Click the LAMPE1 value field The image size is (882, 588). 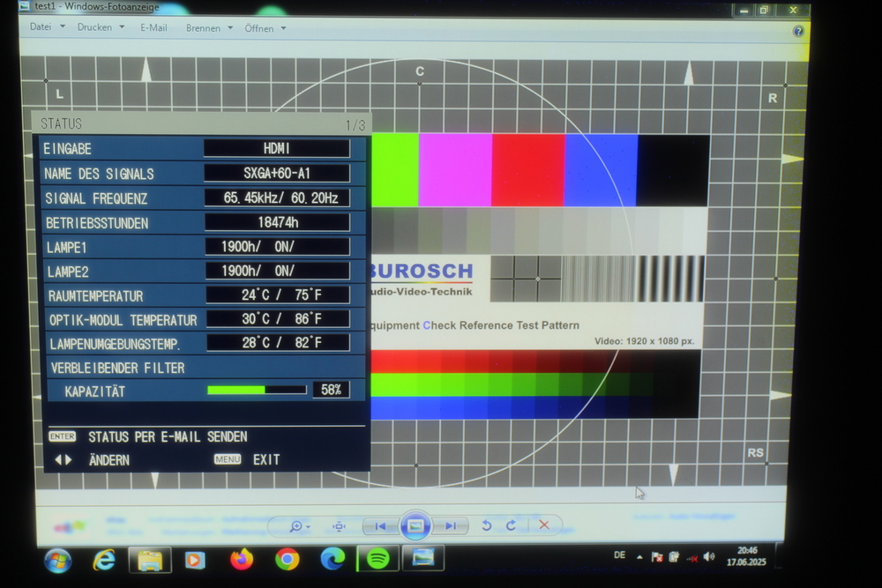point(277,246)
